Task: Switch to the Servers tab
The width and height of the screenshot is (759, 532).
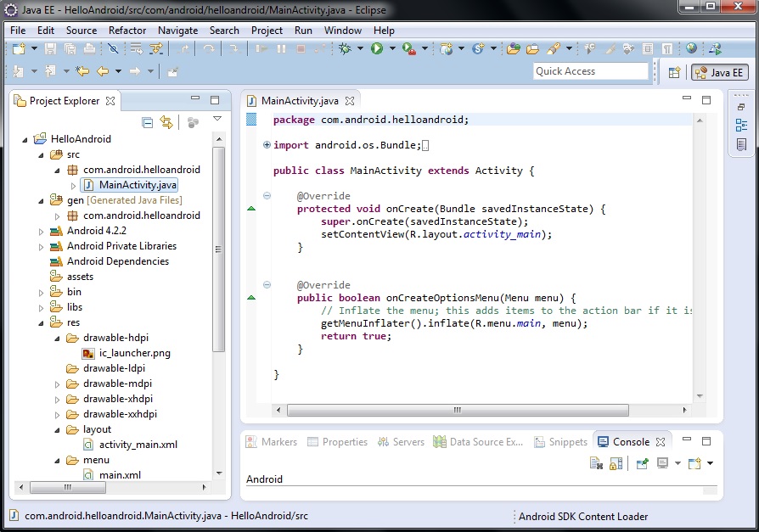Action: (x=402, y=441)
